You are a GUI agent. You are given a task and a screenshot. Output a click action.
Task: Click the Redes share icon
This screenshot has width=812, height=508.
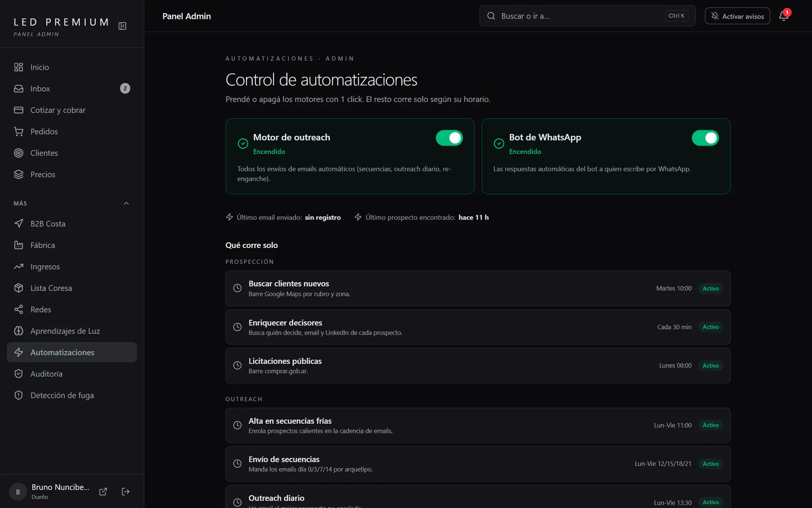coord(18,309)
